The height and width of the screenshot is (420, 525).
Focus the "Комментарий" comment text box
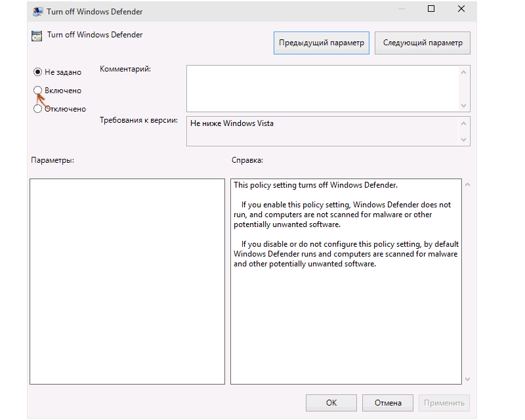pos(323,89)
